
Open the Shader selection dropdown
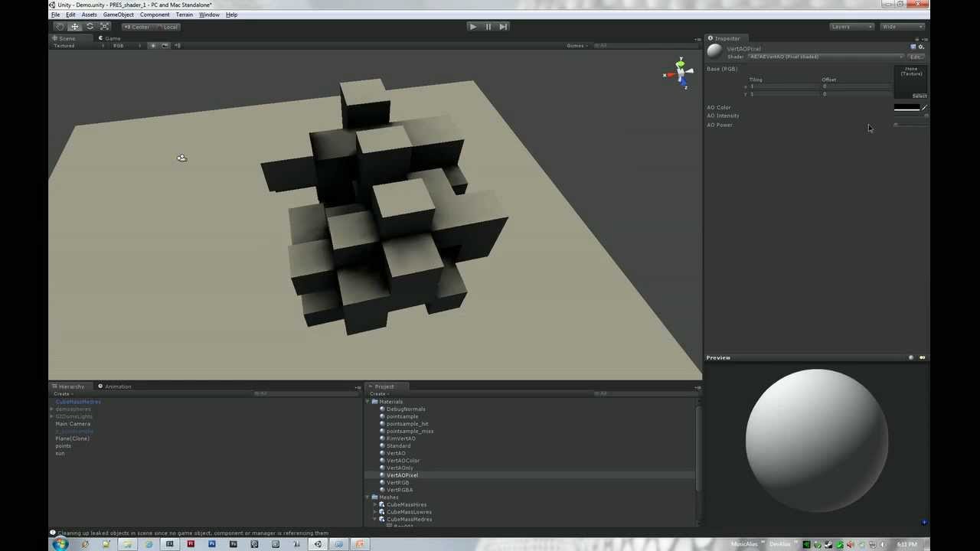coord(826,57)
